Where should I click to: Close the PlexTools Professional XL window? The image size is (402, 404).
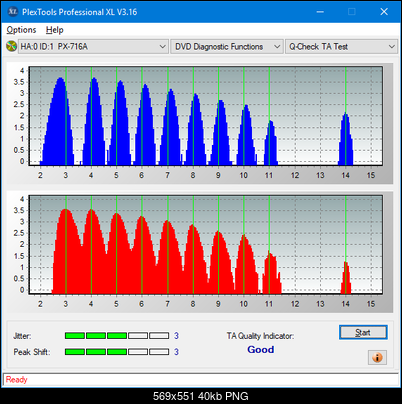point(384,12)
